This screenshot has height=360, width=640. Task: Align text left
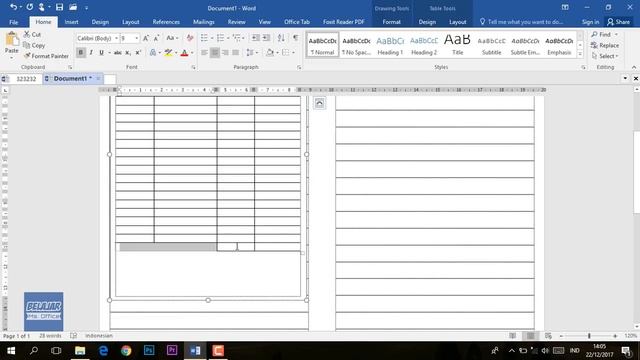tap(204, 53)
